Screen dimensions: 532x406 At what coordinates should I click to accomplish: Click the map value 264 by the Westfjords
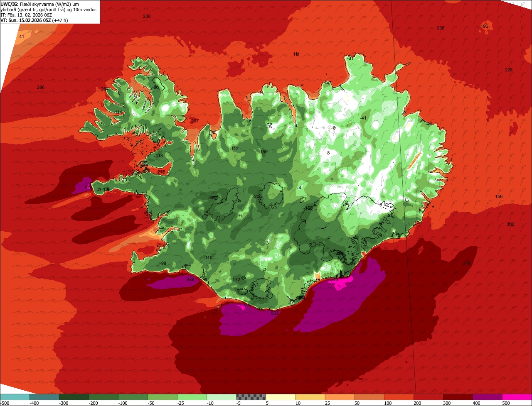point(105,89)
